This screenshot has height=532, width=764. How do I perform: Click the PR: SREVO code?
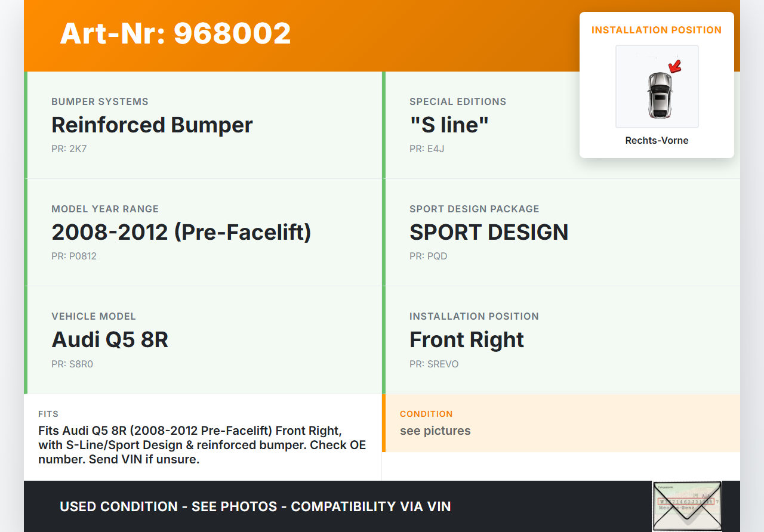point(434,364)
